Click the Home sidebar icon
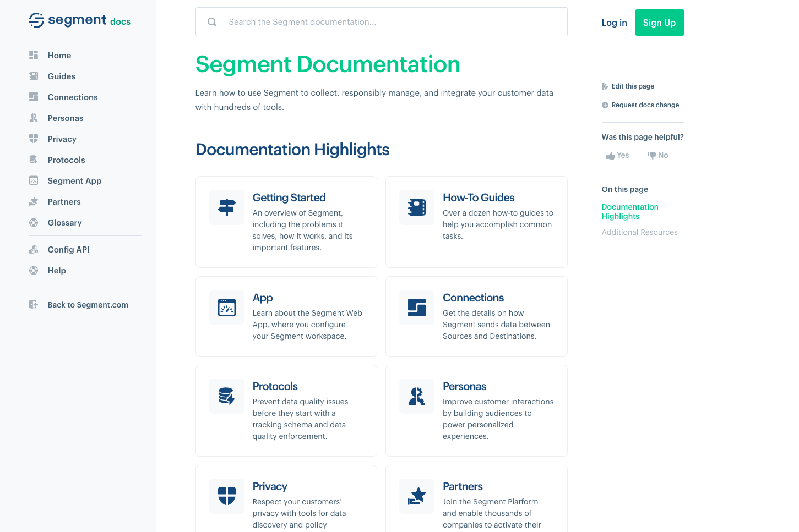The height and width of the screenshot is (532, 799). pos(34,55)
